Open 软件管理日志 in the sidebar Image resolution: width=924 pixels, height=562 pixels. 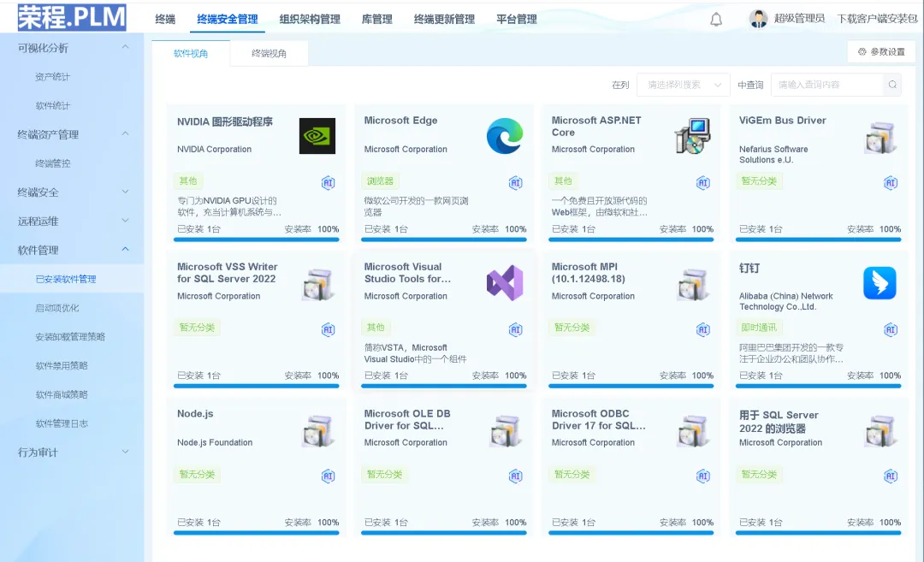(x=62, y=423)
